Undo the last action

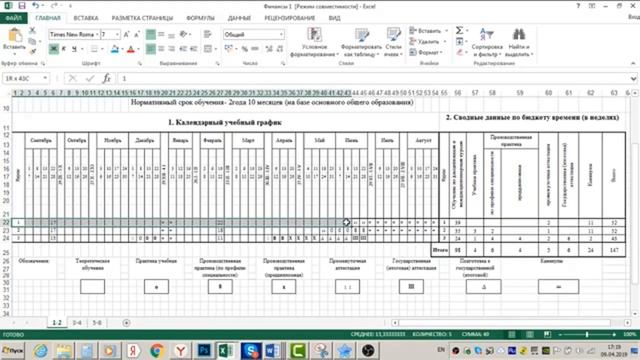coord(36,6)
